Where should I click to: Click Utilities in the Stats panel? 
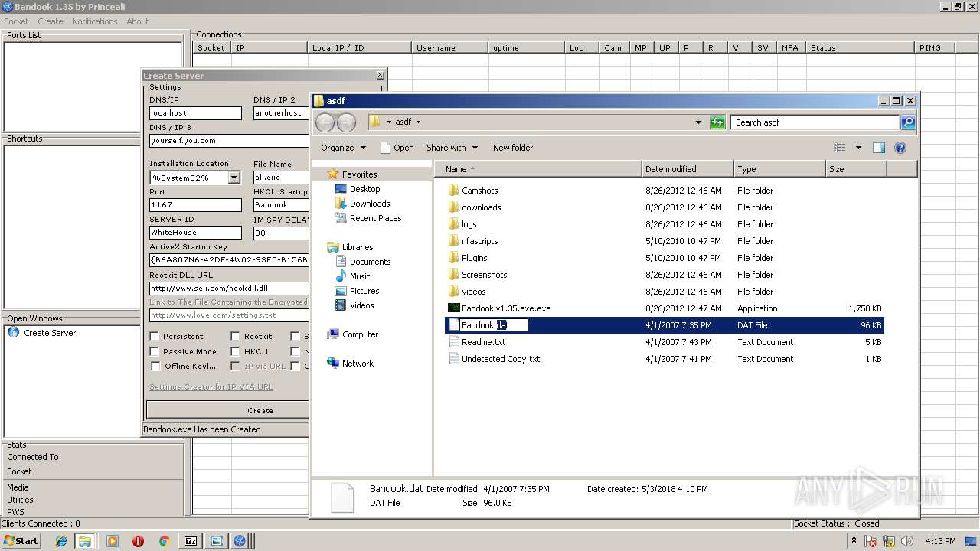[x=20, y=500]
